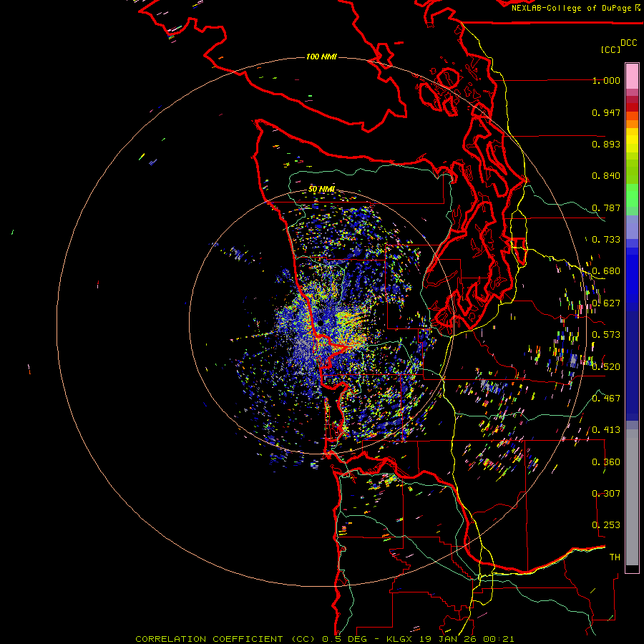Click the 0.360 scale value
This screenshot has width=644, height=644.
[x=606, y=462]
